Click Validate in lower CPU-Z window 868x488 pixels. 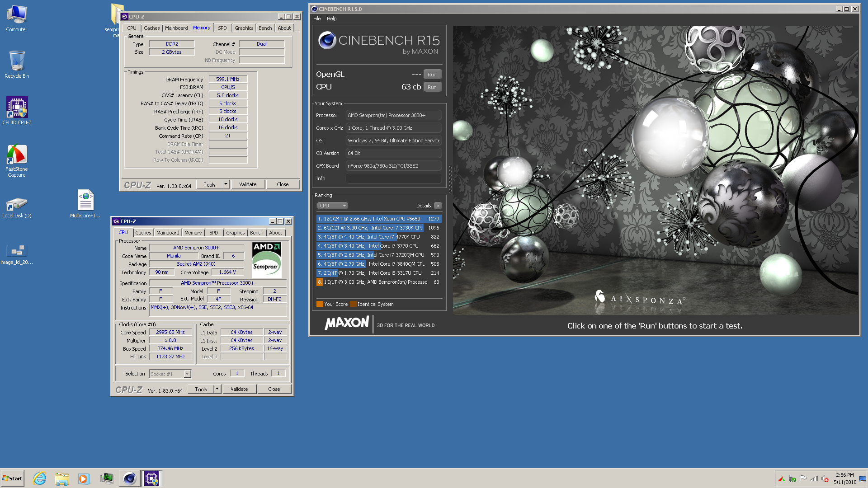[239, 389]
